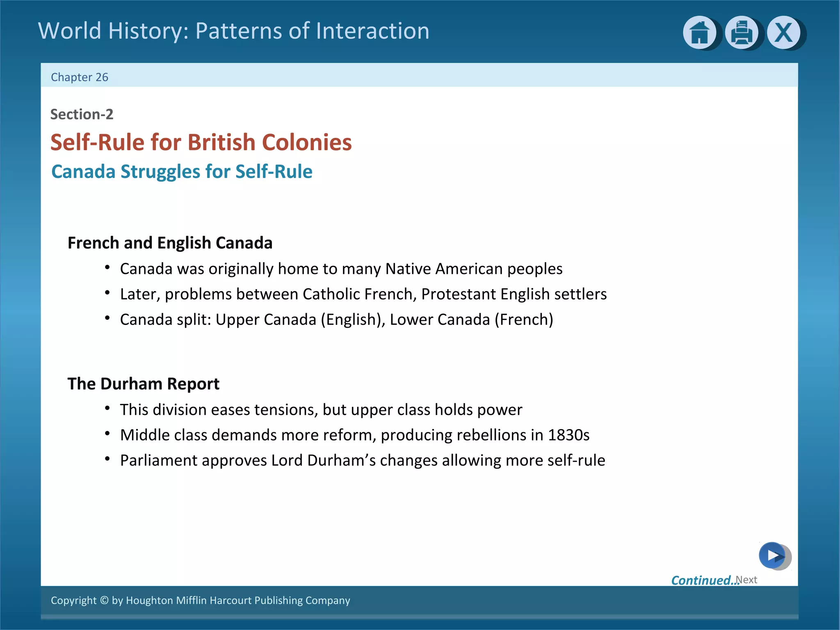Click the Lord Durham's changes bullet
Image resolution: width=840 pixels, height=630 pixels.
coord(362,461)
